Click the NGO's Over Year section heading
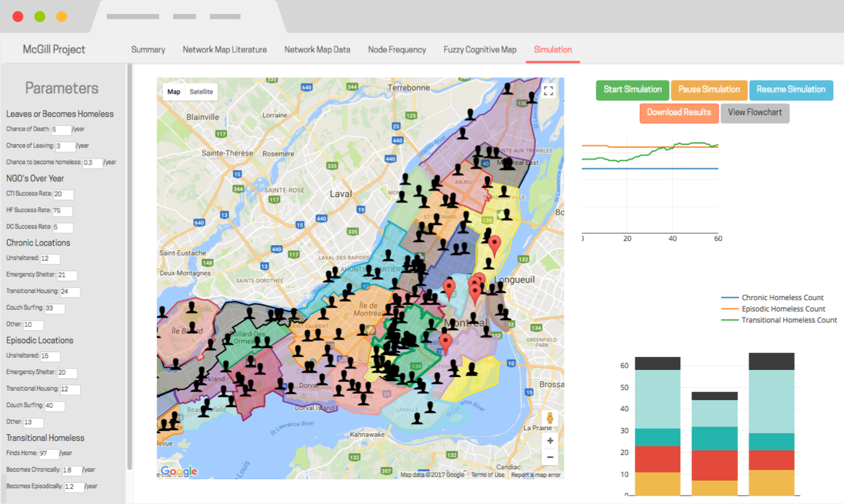This screenshot has width=844, height=504. tap(35, 178)
